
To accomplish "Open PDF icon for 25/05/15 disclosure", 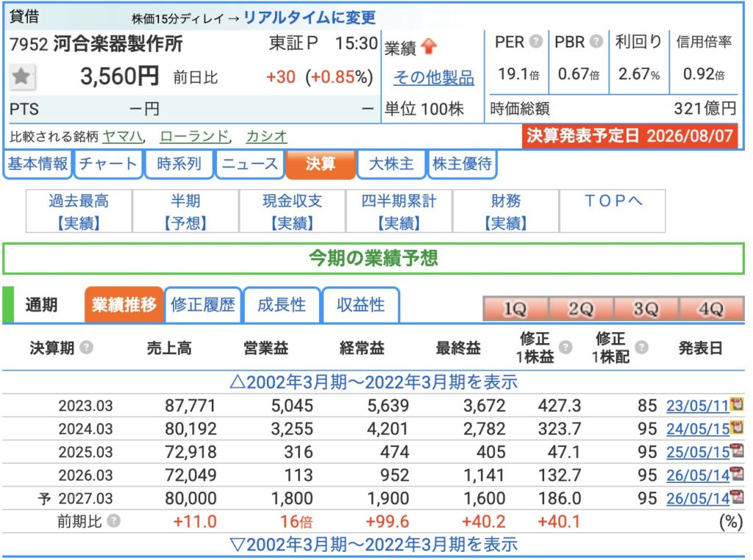I will click(737, 450).
